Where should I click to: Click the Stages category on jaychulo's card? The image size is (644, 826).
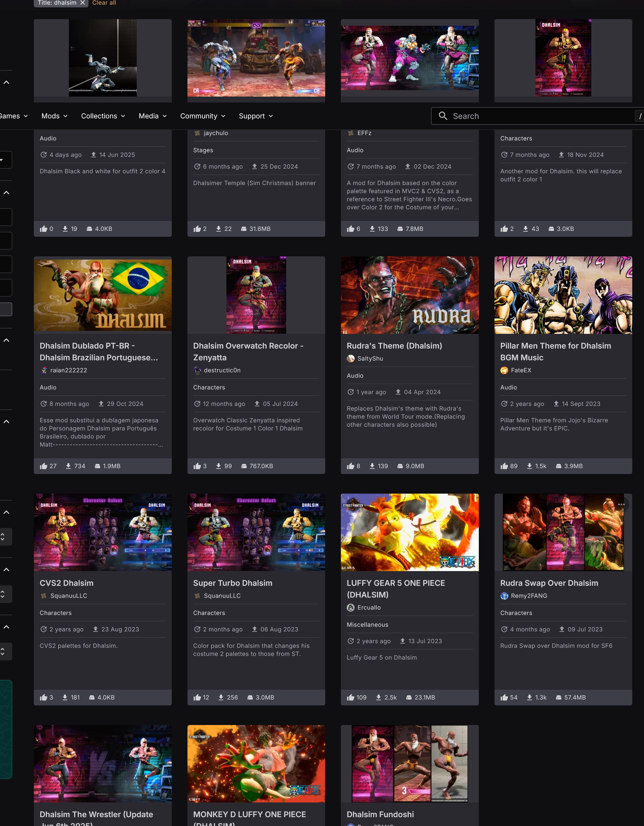[203, 150]
